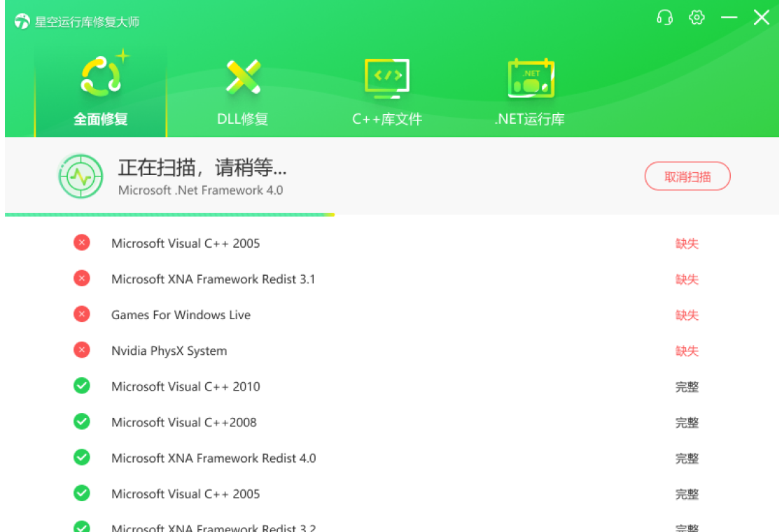Click red X icon for Games For Windows Live

tap(81, 314)
